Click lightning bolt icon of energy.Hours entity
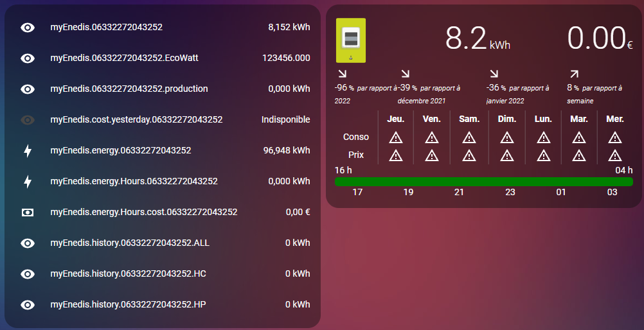This screenshot has height=330, width=644. 28,182
